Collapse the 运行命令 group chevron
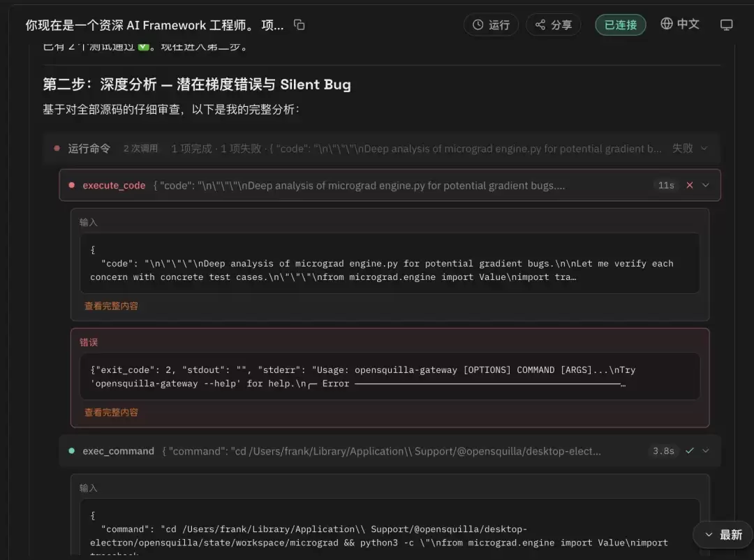 click(704, 148)
